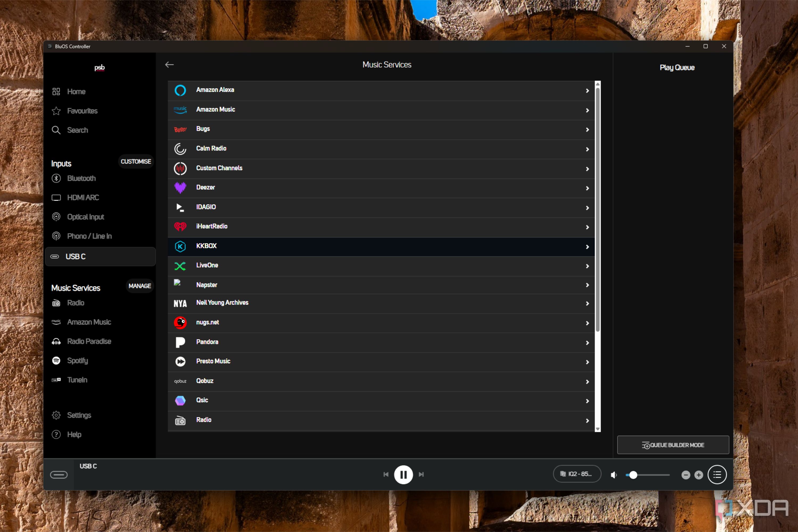Toggle the play queue list icon
The height and width of the screenshot is (532, 798).
coord(717,474)
